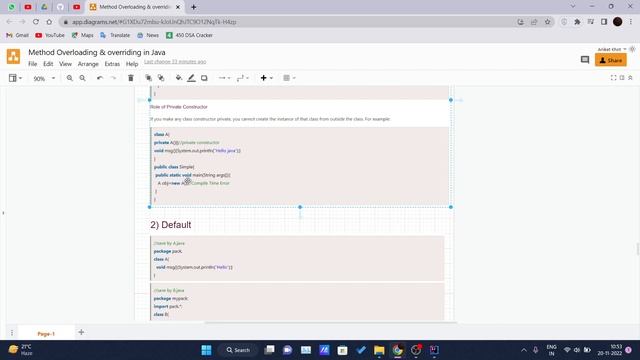This screenshot has width=640, height=360.
Task: Open the table insert dropdown
Action: (x=289, y=78)
